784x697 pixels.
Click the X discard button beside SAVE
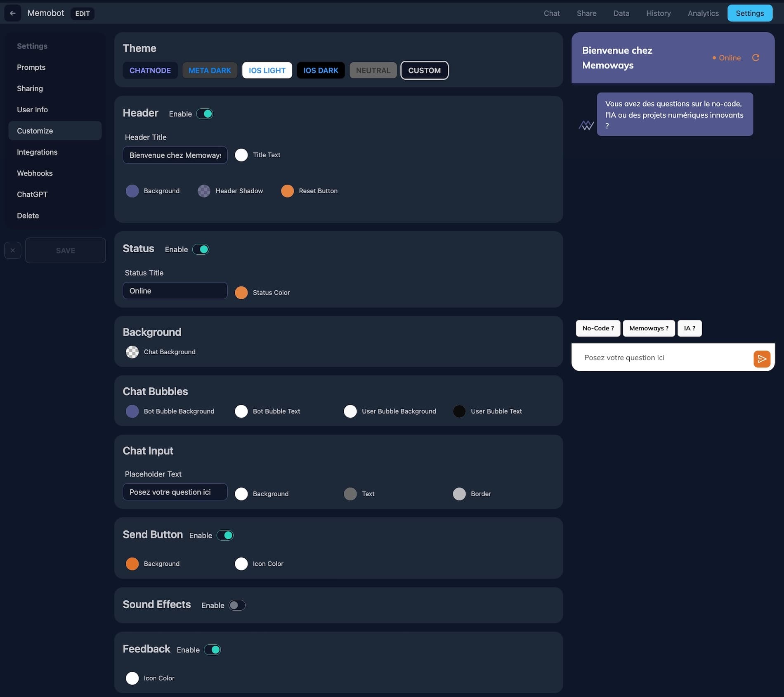pos(13,250)
